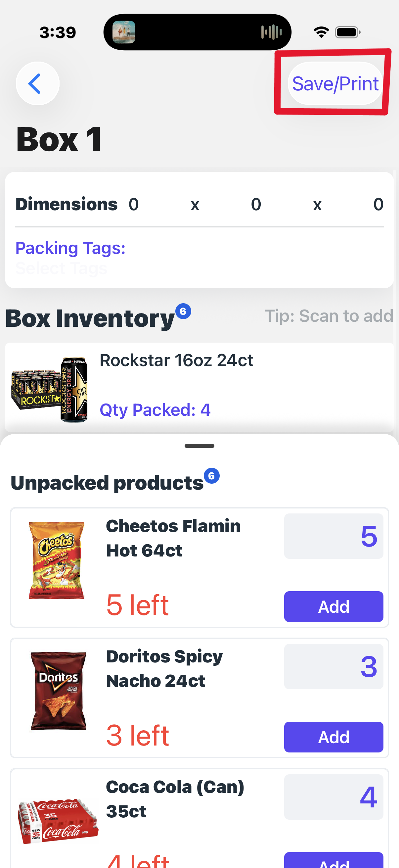
Task: Open the Dynamic Island now-playing thumbnail
Action: click(124, 32)
